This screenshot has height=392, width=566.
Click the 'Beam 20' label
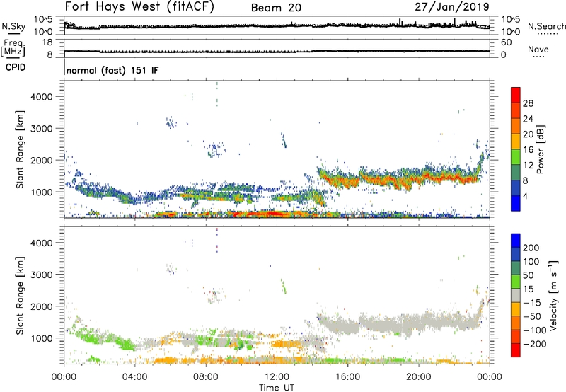tap(276, 8)
